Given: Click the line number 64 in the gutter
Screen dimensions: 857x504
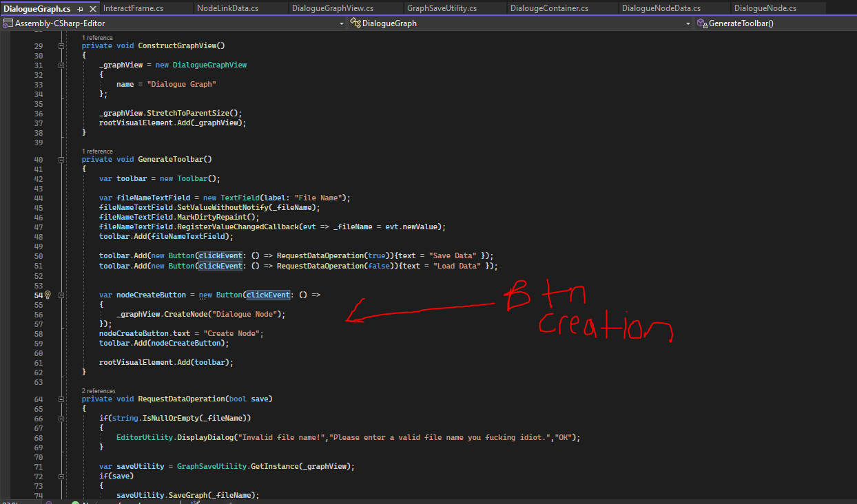Looking at the screenshot, I should click(39, 399).
